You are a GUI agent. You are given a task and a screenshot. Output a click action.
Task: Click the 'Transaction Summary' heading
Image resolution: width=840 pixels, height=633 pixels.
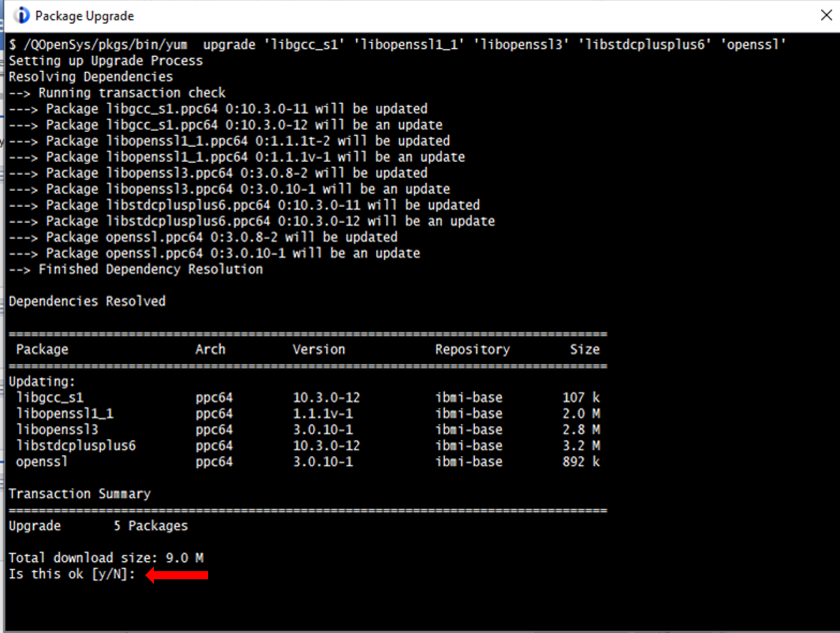pos(79,494)
